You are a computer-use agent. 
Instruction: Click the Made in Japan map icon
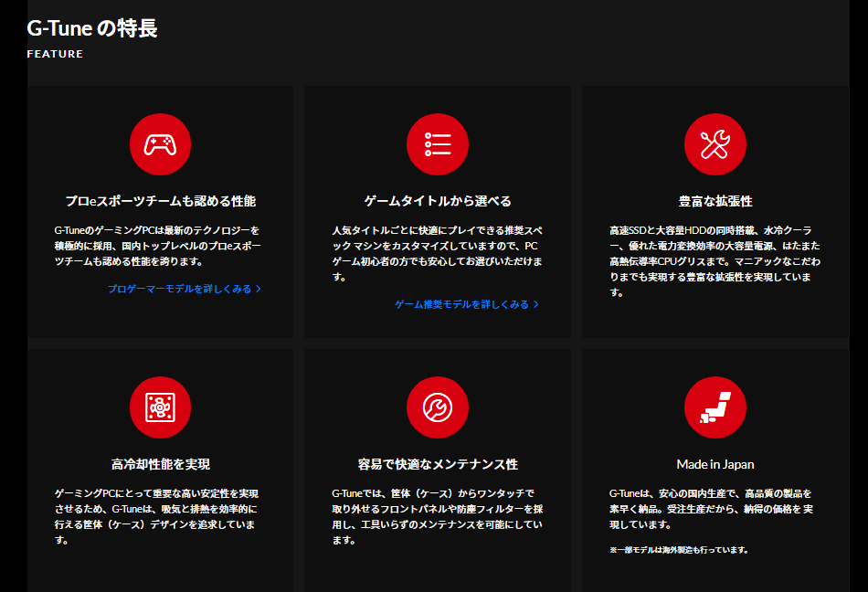pos(715,407)
